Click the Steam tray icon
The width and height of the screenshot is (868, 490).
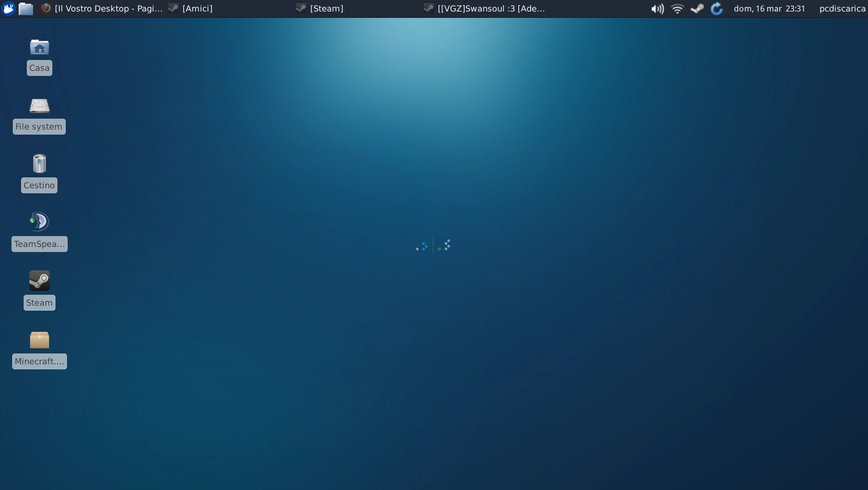[x=697, y=8]
